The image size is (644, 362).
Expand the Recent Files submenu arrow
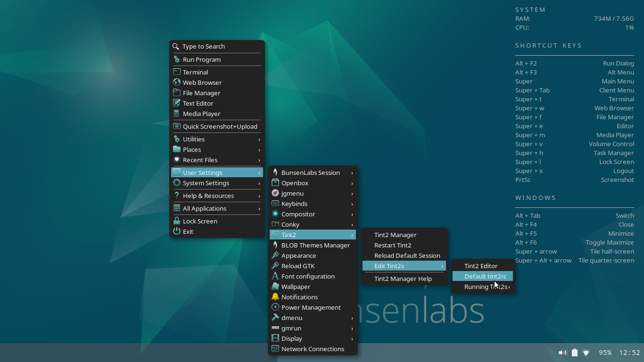click(259, 160)
